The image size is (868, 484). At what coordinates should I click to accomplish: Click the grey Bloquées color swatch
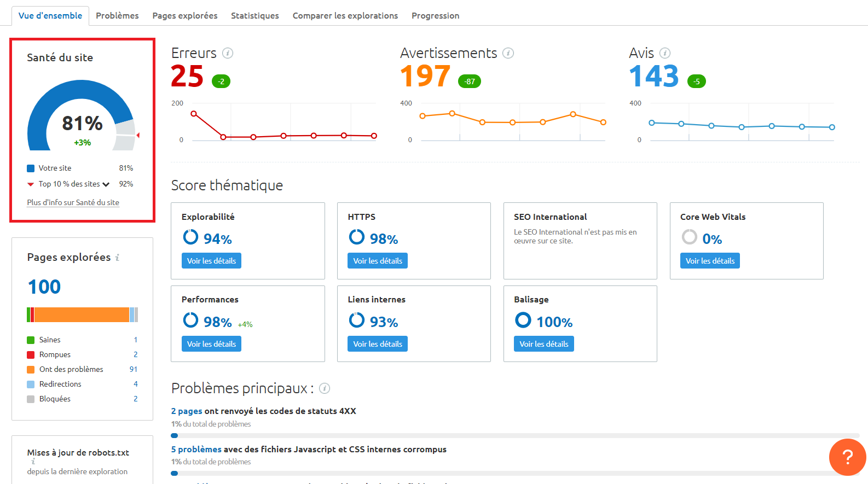pyautogui.click(x=31, y=399)
